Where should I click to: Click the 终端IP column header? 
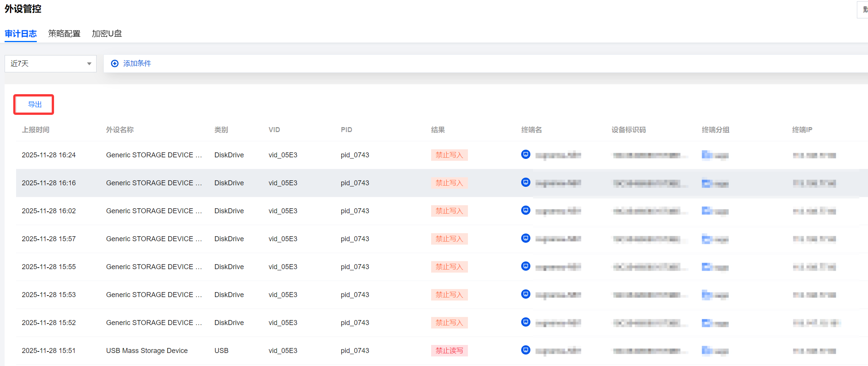point(802,130)
